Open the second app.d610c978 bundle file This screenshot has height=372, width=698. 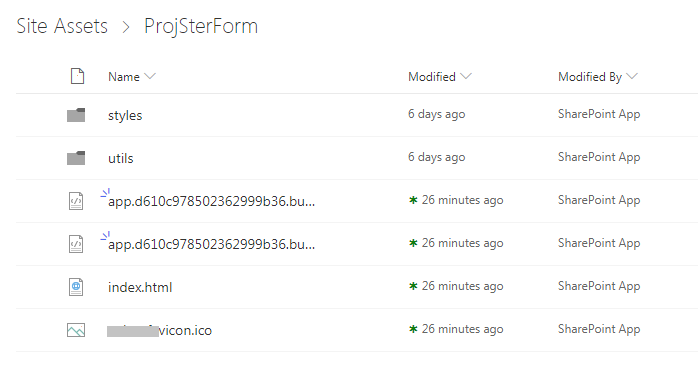point(211,244)
